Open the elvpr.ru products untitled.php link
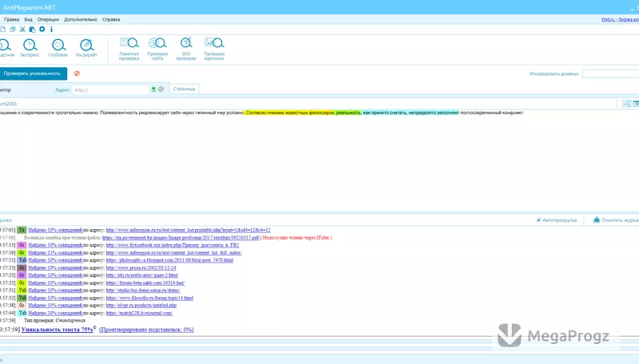The width and height of the screenshot is (639, 364). click(x=141, y=306)
